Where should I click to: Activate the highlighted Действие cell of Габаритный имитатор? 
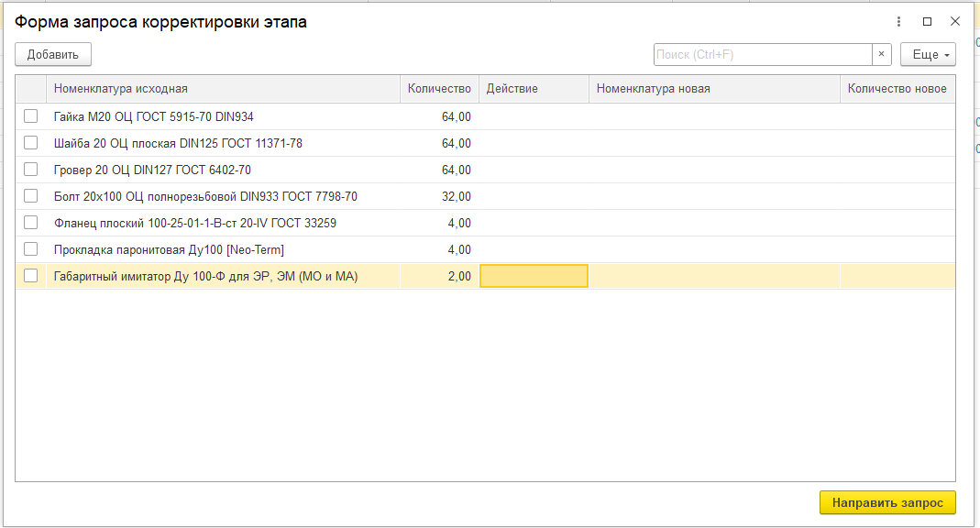tap(534, 276)
